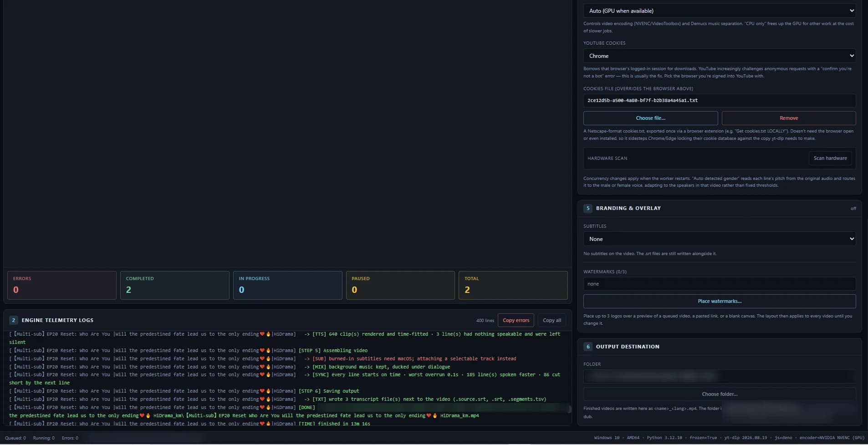Click the Engine Telemetry Logs title

click(57, 320)
